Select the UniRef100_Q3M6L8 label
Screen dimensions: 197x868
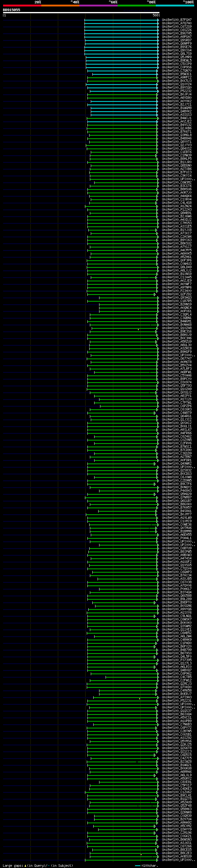pyautogui.click(x=177, y=135)
